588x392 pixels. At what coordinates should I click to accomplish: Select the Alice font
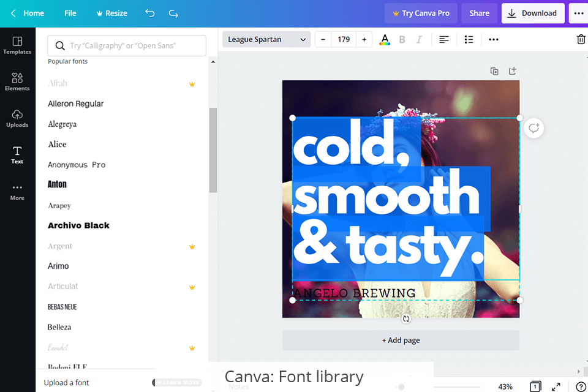[57, 145]
